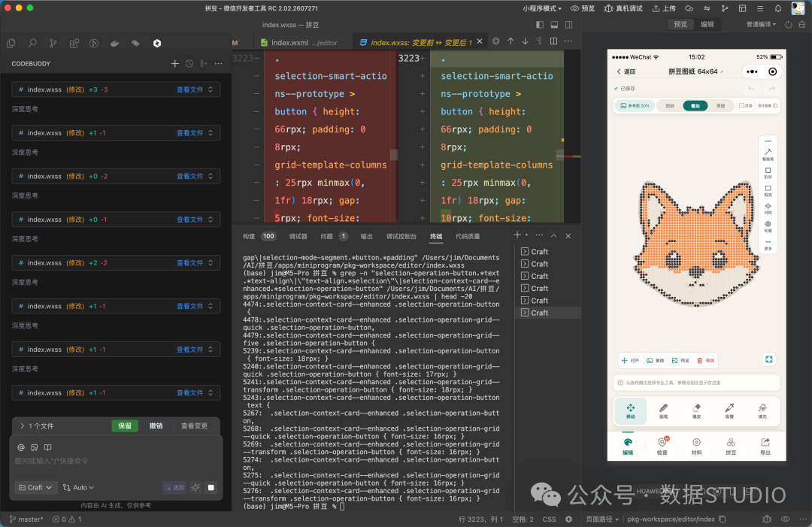Switch overlay mode to 叠加
The width and height of the screenshot is (812, 527).
695,105
